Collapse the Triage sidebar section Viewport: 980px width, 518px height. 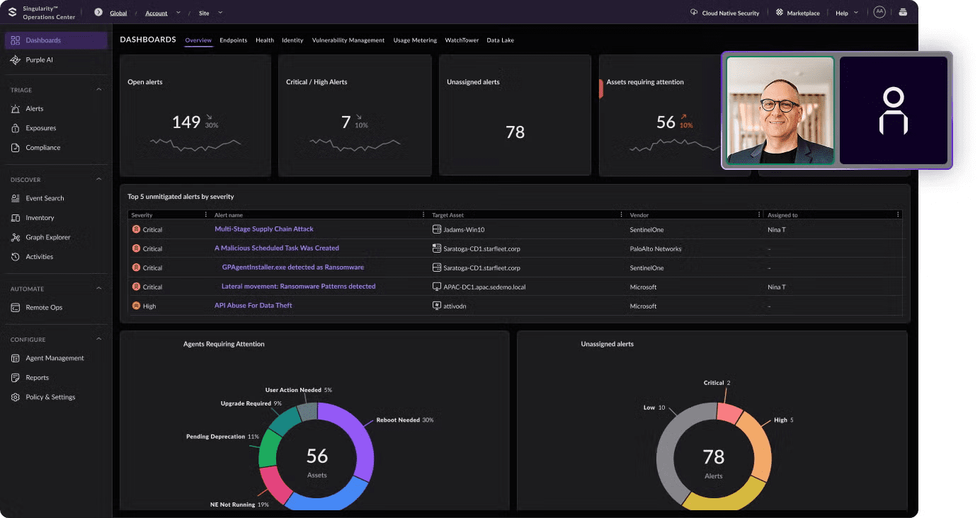[99, 89]
